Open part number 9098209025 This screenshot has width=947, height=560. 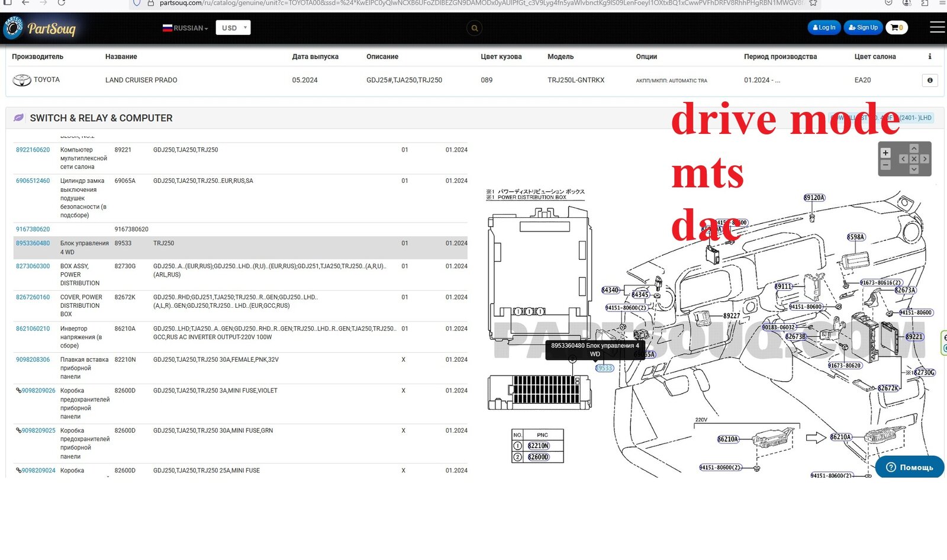38,430
